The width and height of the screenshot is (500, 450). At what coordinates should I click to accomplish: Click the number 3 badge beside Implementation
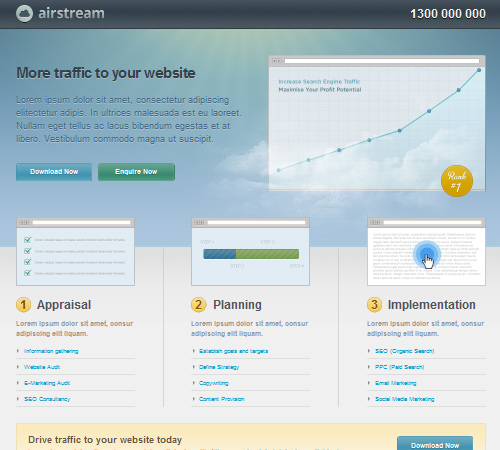(x=374, y=305)
